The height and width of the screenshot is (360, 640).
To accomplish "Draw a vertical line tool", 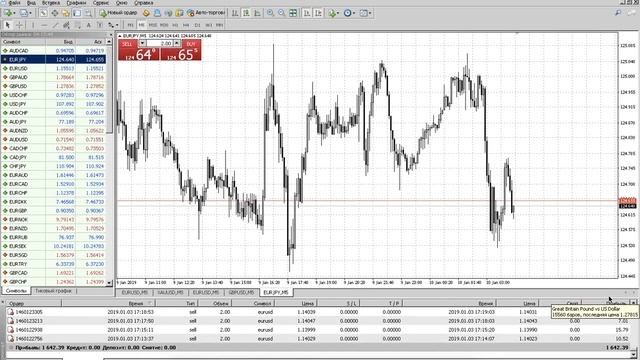I will pyautogui.click(x=33, y=25).
